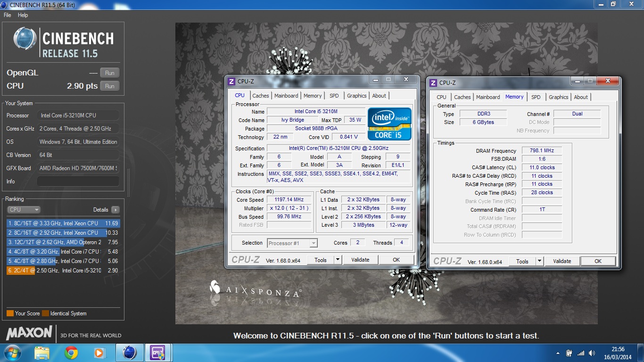Expand the ranking Details arrow
The image size is (644, 362).
point(116,210)
